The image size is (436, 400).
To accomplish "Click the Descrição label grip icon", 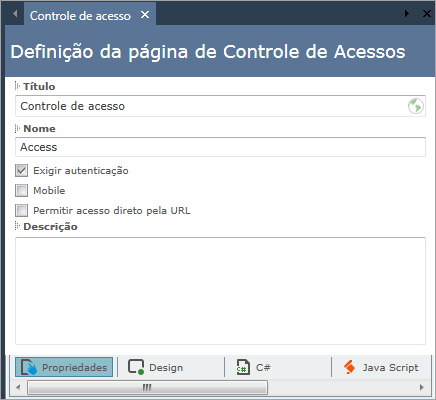I will pos(17,226).
